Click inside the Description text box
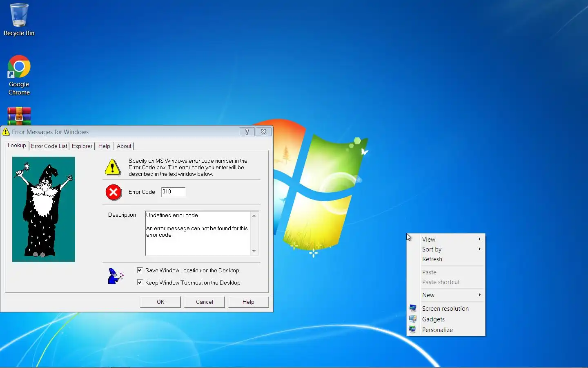Image resolution: width=588 pixels, height=368 pixels. (198, 233)
